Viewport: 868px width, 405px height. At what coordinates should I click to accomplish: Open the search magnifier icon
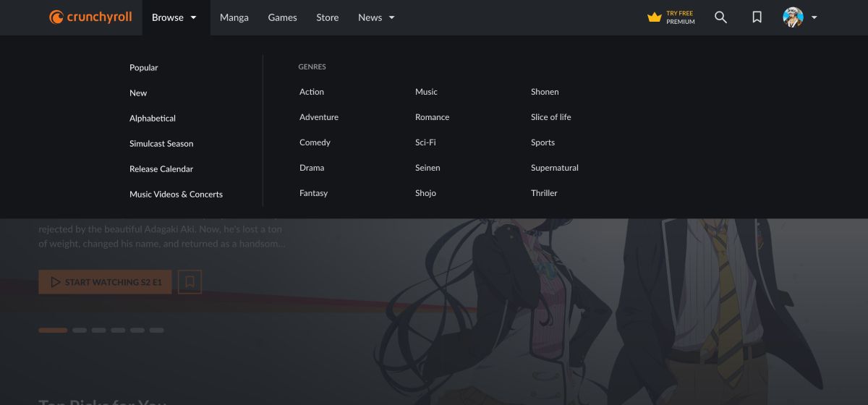[720, 17]
